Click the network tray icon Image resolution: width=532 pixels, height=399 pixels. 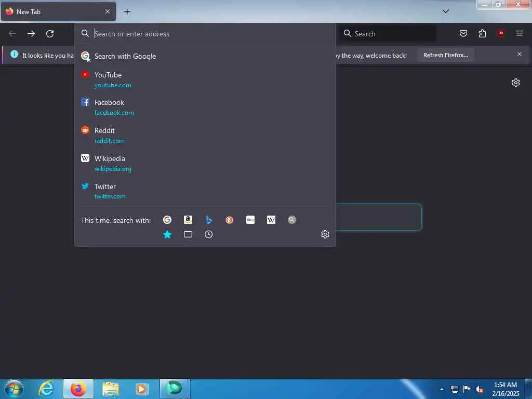click(454, 389)
